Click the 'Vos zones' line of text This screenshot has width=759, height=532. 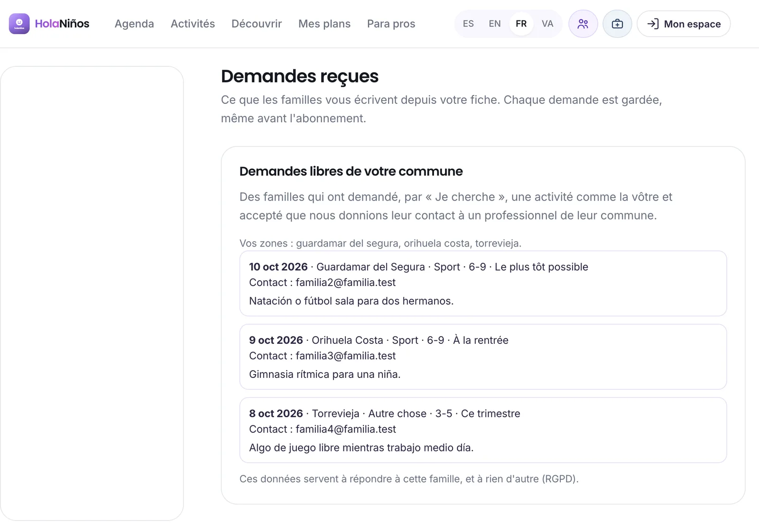[380, 243]
